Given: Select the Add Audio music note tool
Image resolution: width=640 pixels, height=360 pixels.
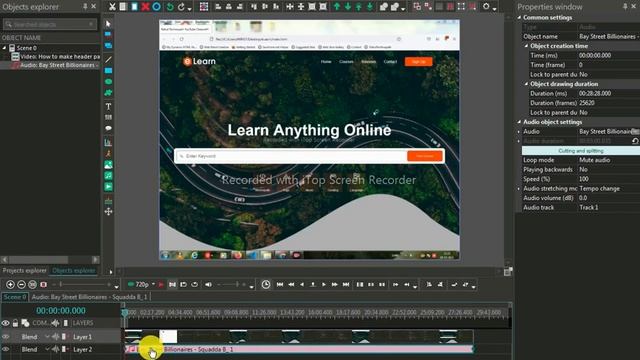Looking at the screenshot, I should point(108,176).
